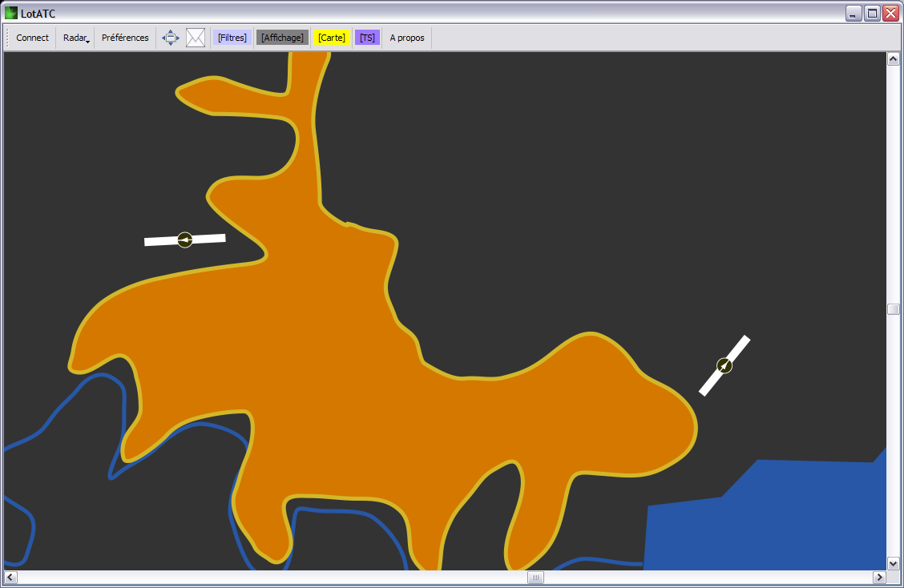This screenshot has height=588, width=904.
Task: Click vertical scrollbar up arrow
Action: tap(893, 59)
